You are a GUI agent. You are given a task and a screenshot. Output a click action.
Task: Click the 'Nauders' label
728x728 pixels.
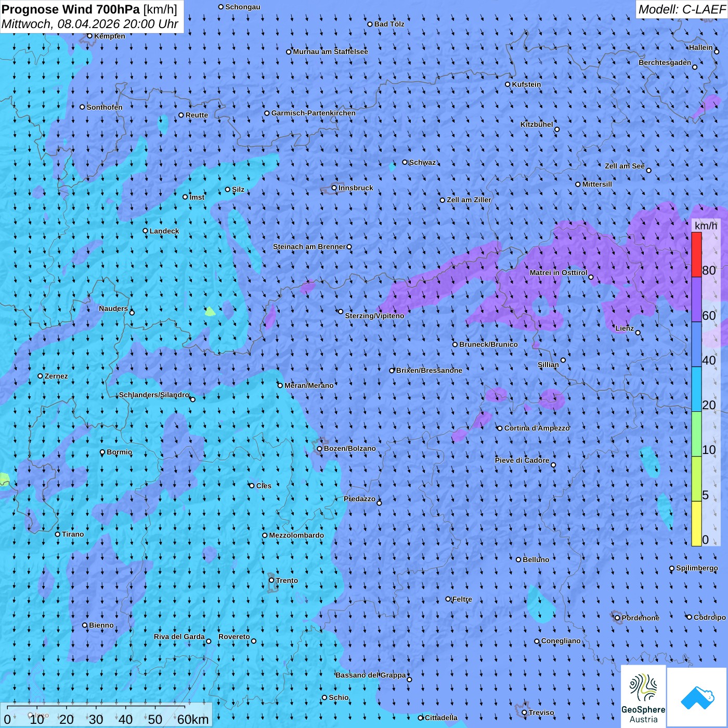point(113,308)
